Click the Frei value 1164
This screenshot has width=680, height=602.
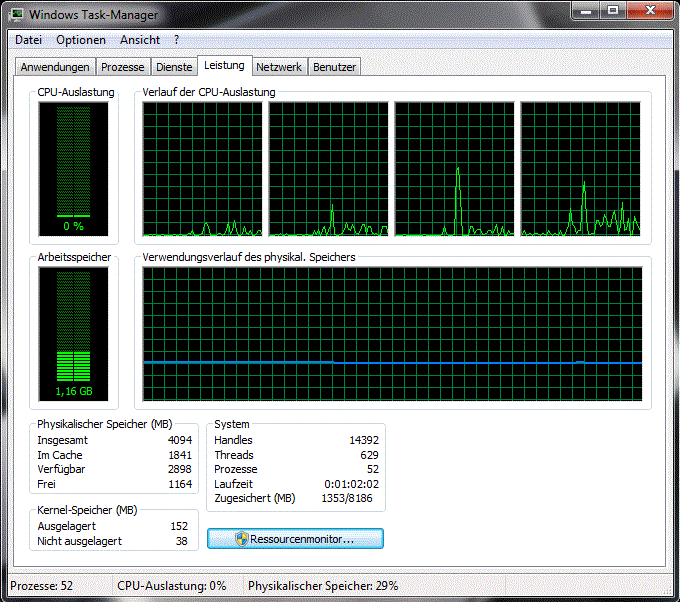(x=180, y=484)
